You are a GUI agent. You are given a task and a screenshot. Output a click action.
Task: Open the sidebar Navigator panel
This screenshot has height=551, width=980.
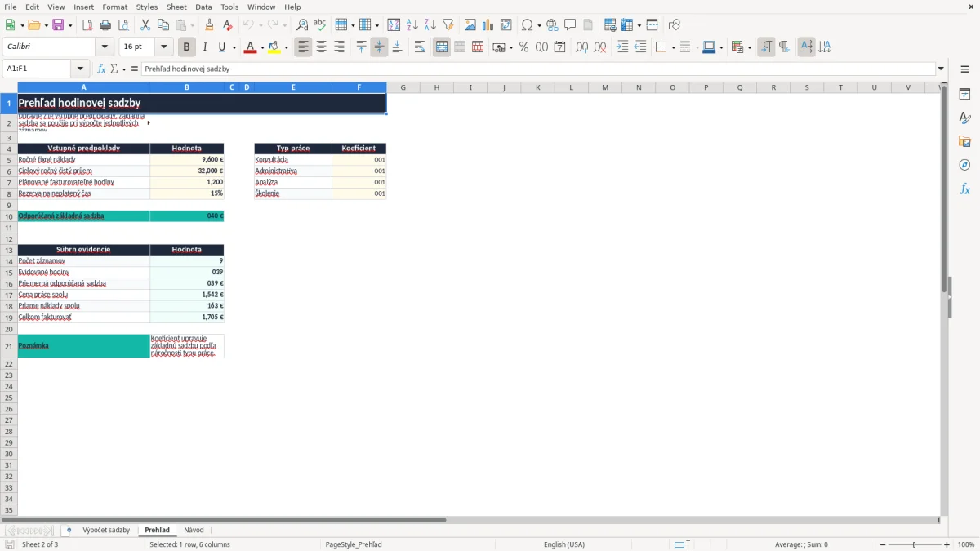pyautogui.click(x=964, y=165)
